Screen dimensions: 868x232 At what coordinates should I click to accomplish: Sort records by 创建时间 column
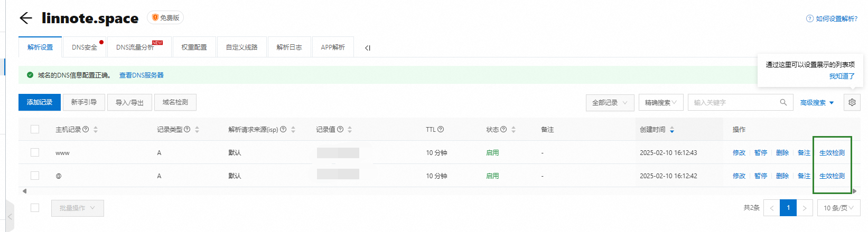click(x=671, y=130)
